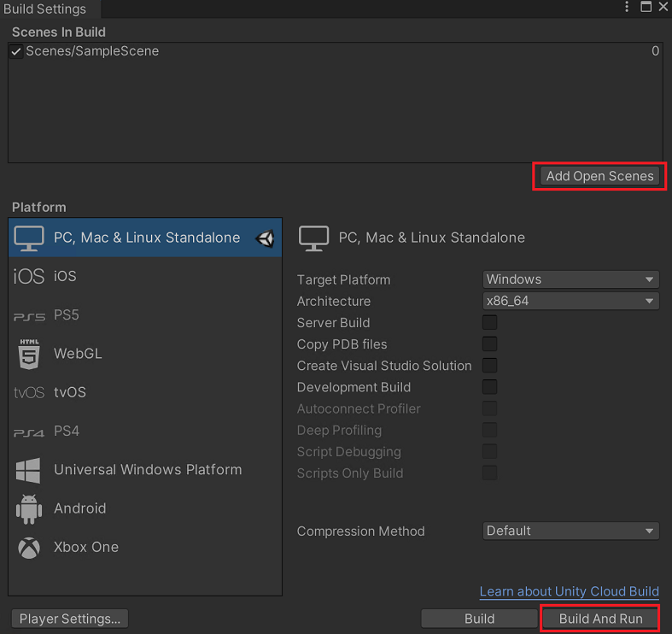
Task: Click the Build button
Action: (x=479, y=619)
